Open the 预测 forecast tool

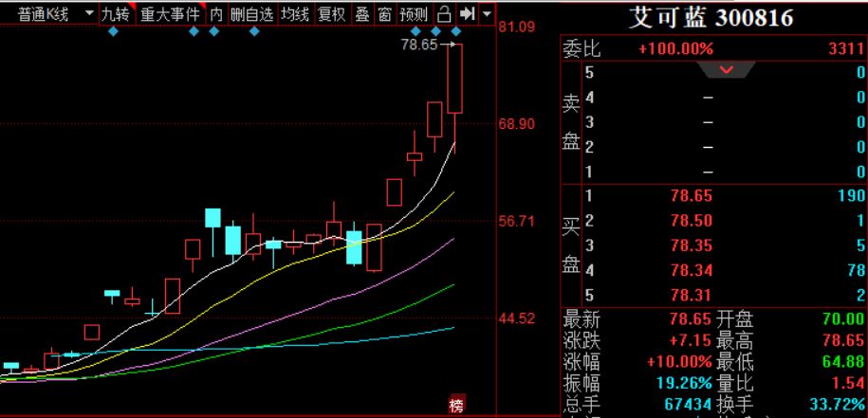tap(414, 14)
